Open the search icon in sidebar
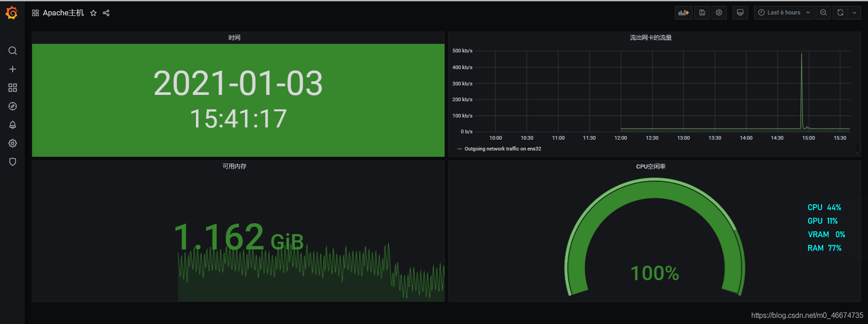 pyautogui.click(x=13, y=51)
